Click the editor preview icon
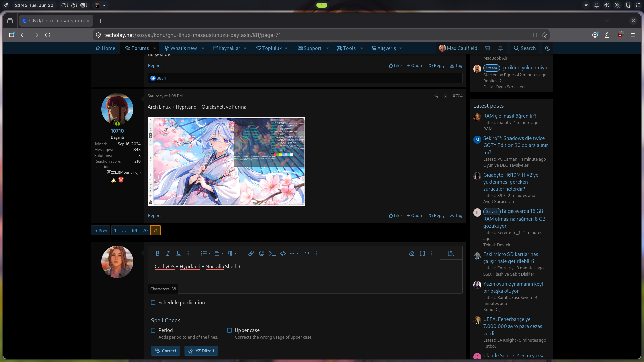644x362 pixels. click(x=451, y=253)
